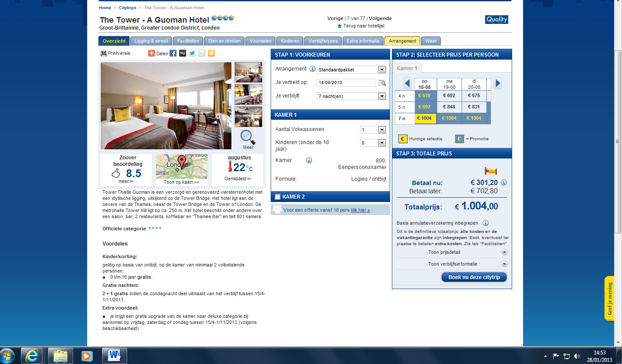Open the Eten en drinken tab

click(224, 41)
